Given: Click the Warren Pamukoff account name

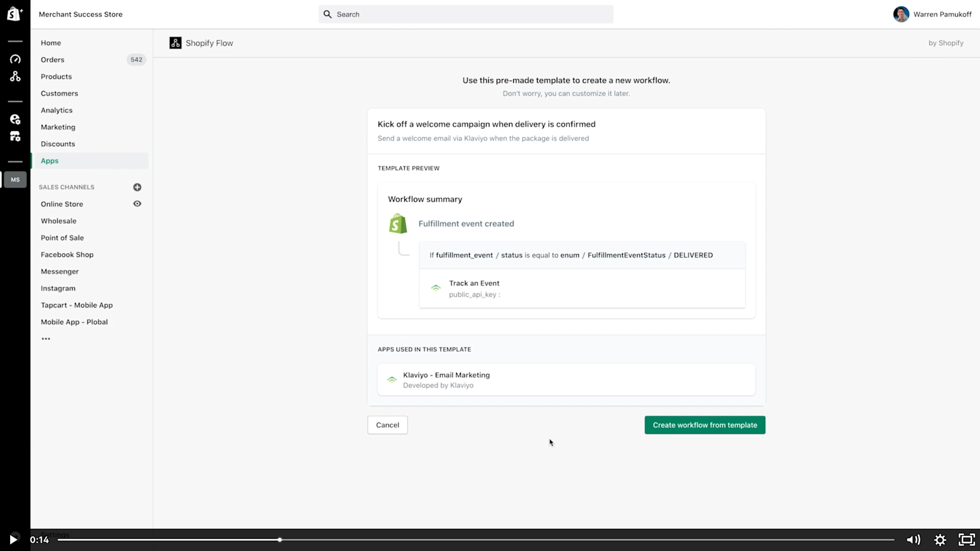Looking at the screenshot, I should tap(942, 14).
